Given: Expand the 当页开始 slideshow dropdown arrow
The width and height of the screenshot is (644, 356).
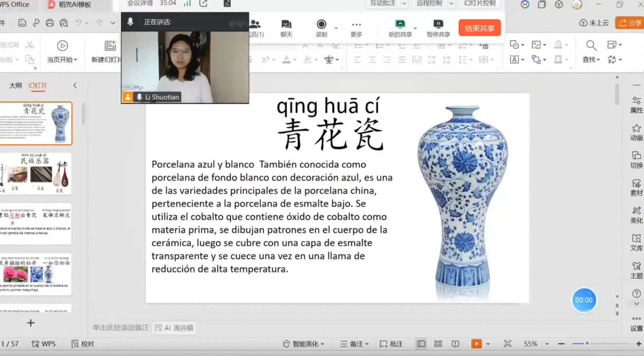Looking at the screenshot, I should coord(76,60).
